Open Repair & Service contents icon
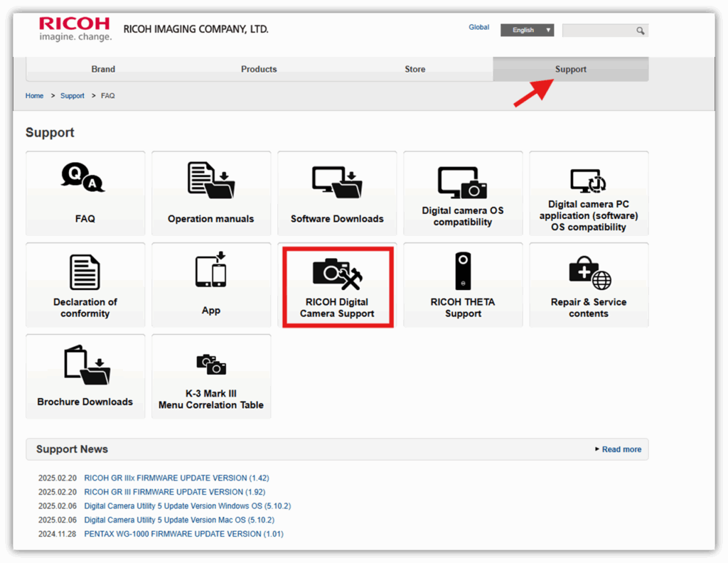The width and height of the screenshot is (728, 563). pyautogui.click(x=589, y=273)
